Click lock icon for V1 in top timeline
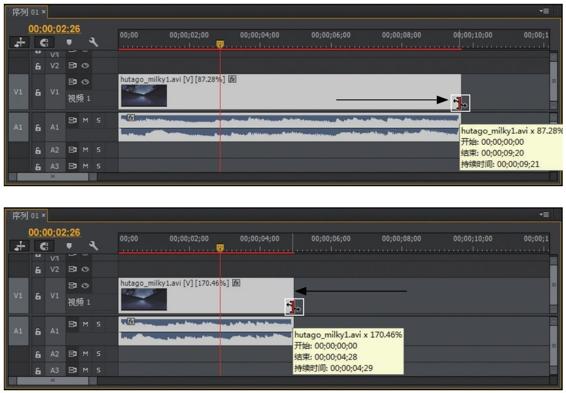This screenshot has width=566, height=393. click(38, 92)
